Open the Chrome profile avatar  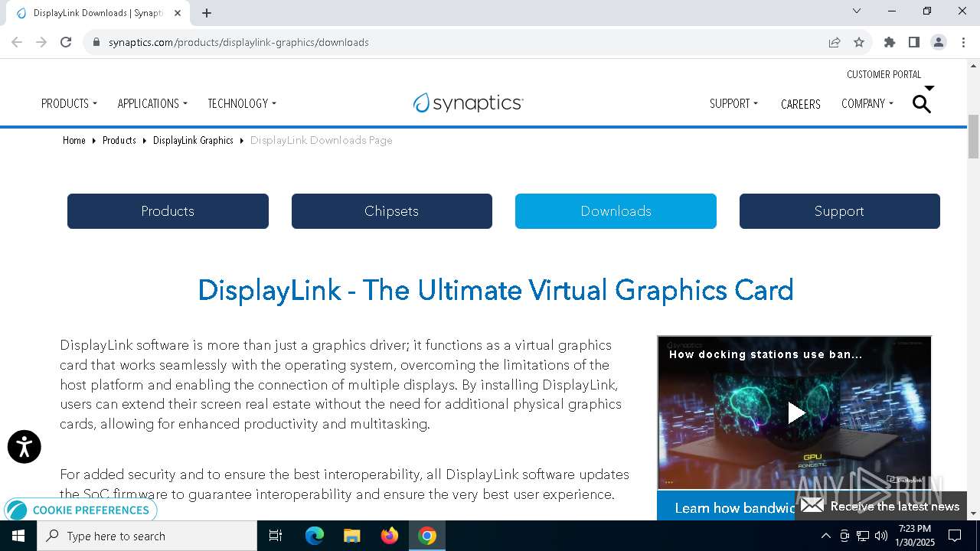(x=939, y=42)
